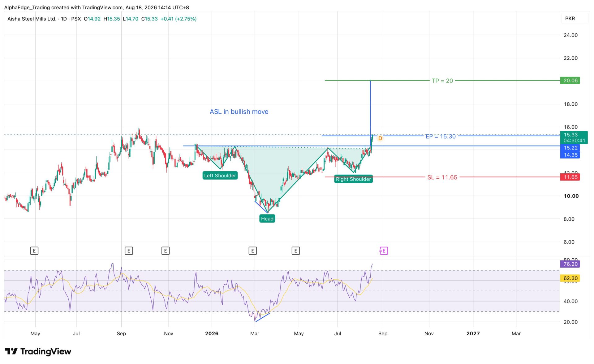Select the PKR currency label

[x=570, y=19]
